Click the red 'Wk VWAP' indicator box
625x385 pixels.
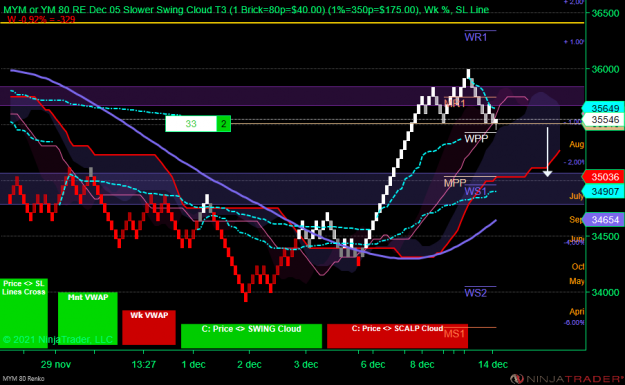pyautogui.click(x=149, y=327)
